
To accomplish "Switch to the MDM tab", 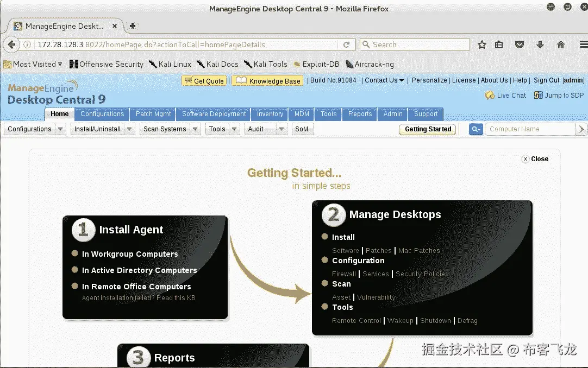I will point(302,114).
